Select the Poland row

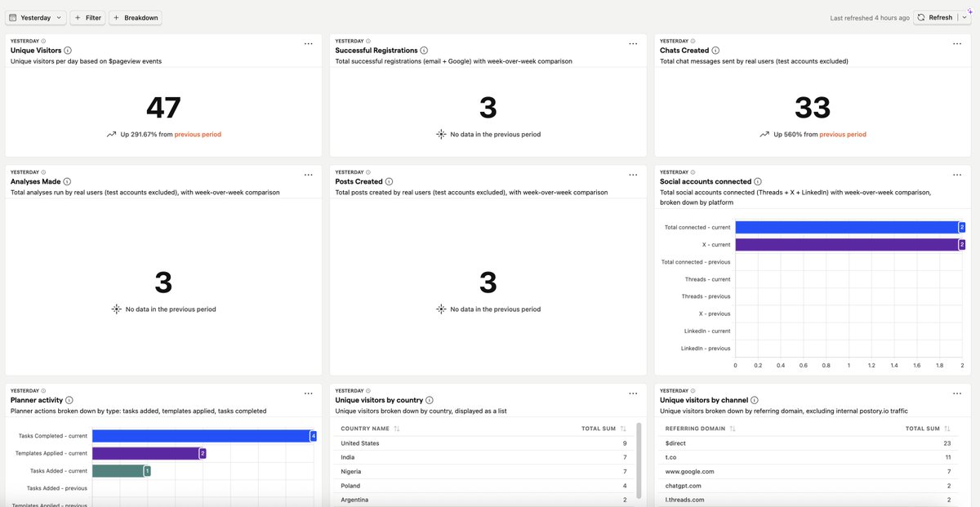(483, 486)
